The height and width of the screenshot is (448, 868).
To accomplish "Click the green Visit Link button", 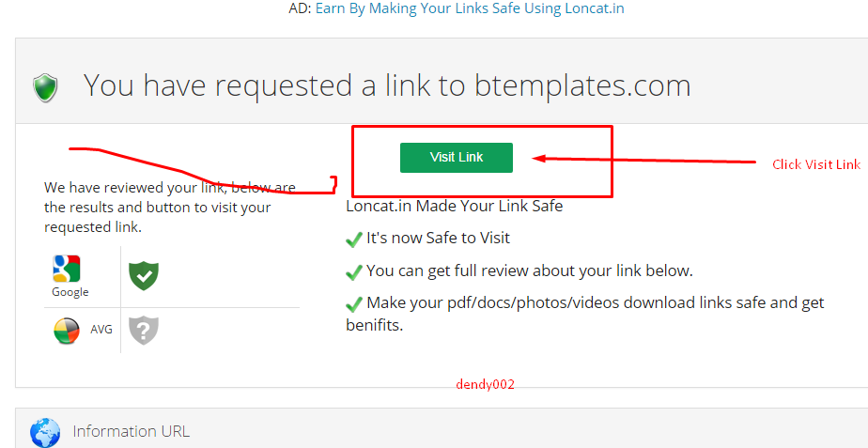I will click(456, 158).
